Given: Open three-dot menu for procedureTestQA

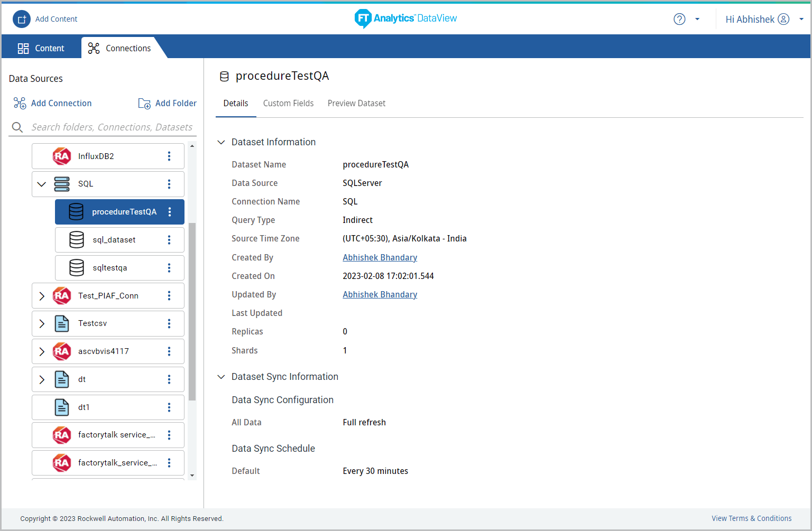Looking at the screenshot, I should point(170,212).
